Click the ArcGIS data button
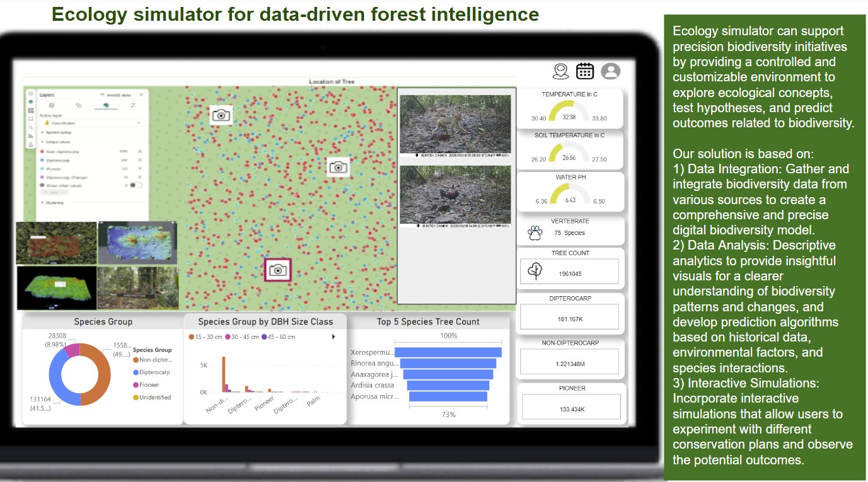Image resolution: width=868 pixels, height=482 pixels. click(x=115, y=95)
